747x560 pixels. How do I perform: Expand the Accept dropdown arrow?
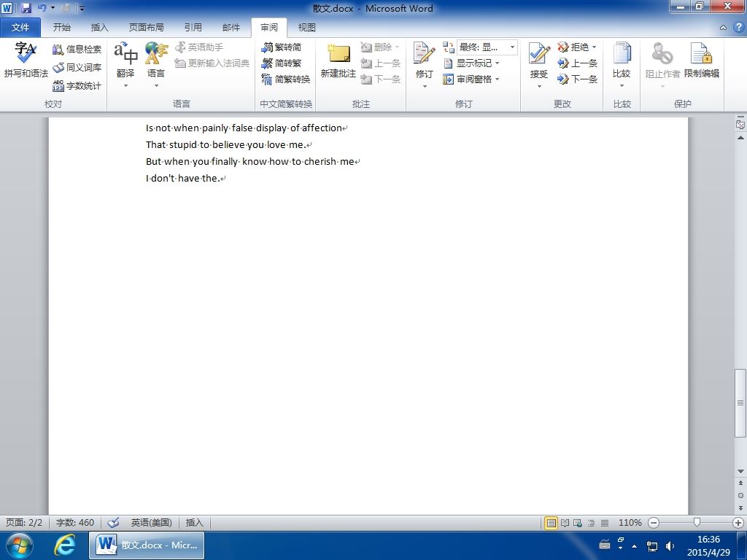[539, 86]
